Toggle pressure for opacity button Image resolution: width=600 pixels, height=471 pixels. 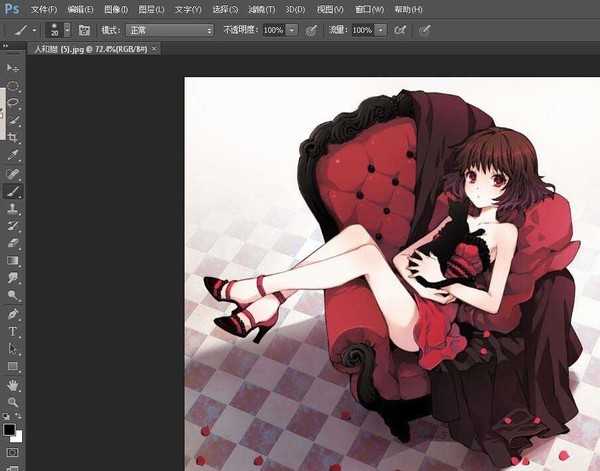311,30
